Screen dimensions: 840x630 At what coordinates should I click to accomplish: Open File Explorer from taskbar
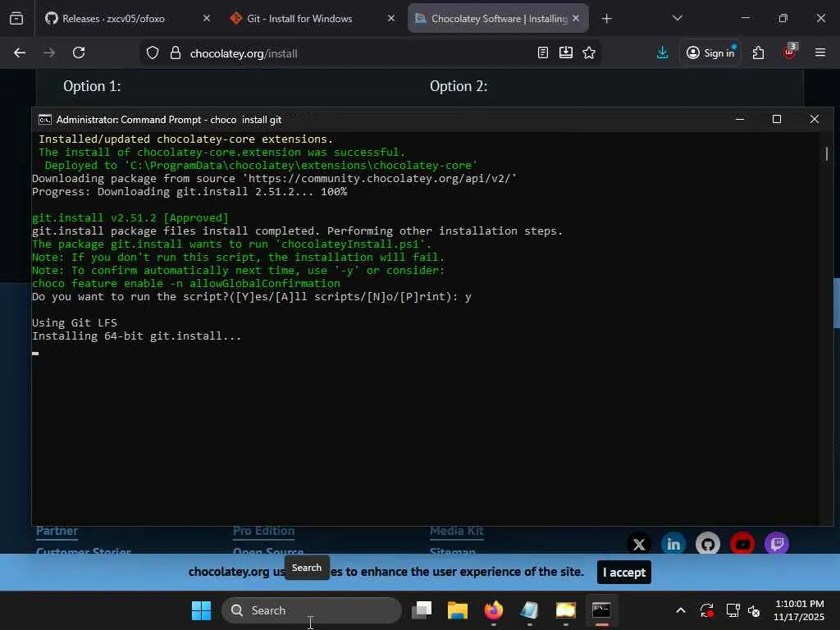tap(458, 610)
